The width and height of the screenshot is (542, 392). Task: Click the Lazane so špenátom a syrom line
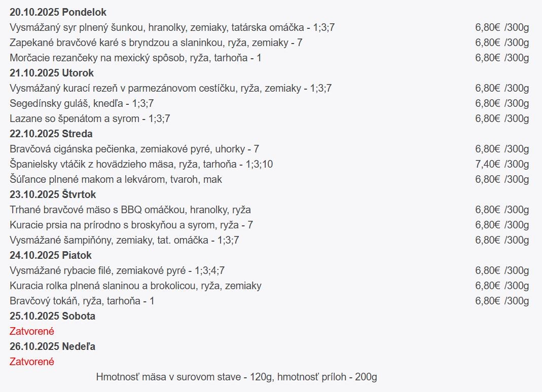point(90,119)
